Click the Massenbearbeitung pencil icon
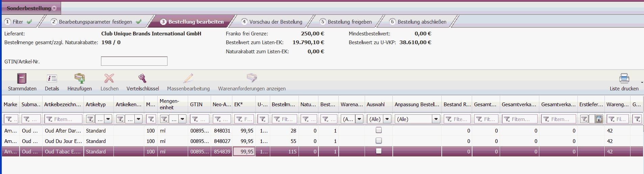Image resolution: width=644 pixels, height=174 pixels. coord(188,78)
